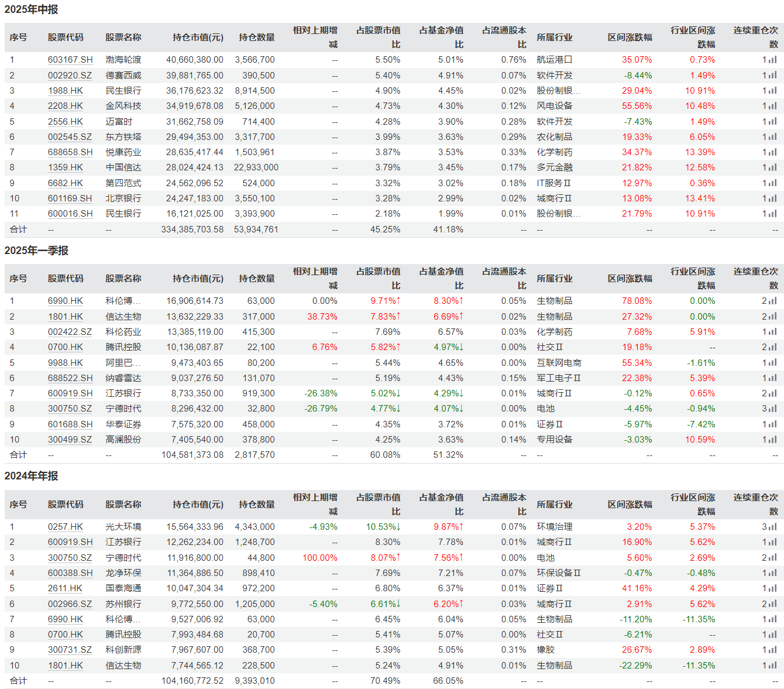Open the 1988.HK stock link
The image size is (784, 689).
pos(66,91)
